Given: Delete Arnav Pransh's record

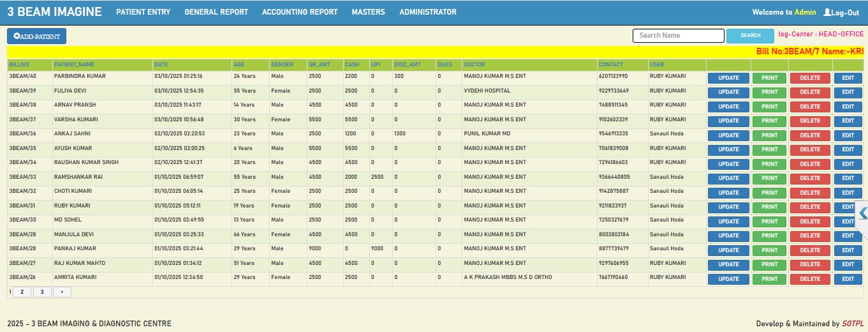Looking at the screenshot, I should (810, 107).
